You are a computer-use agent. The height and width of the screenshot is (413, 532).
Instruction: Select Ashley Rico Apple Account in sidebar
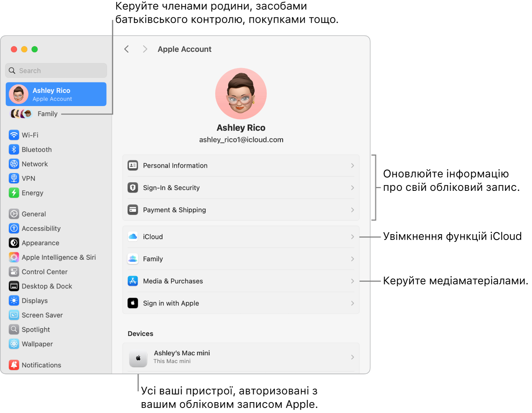tap(56, 94)
